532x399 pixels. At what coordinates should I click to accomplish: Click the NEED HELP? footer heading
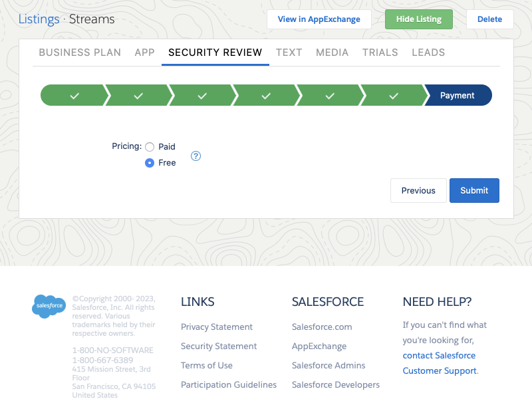point(437,302)
